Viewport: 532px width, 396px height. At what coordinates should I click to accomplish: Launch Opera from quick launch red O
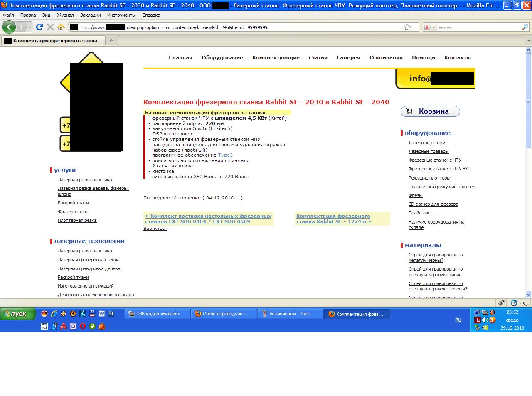coord(83,326)
